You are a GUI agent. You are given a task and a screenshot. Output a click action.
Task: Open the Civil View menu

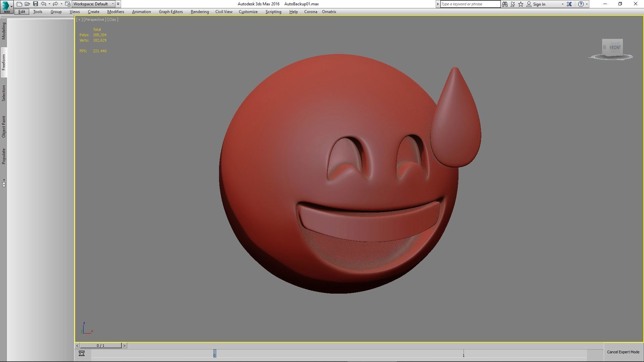point(224,12)
